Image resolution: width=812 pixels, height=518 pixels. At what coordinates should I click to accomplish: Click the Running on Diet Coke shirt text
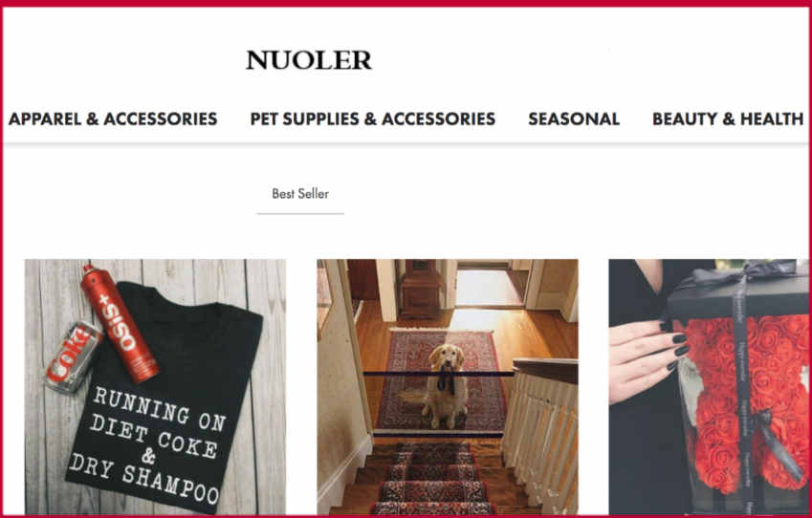tap(150, 444)
